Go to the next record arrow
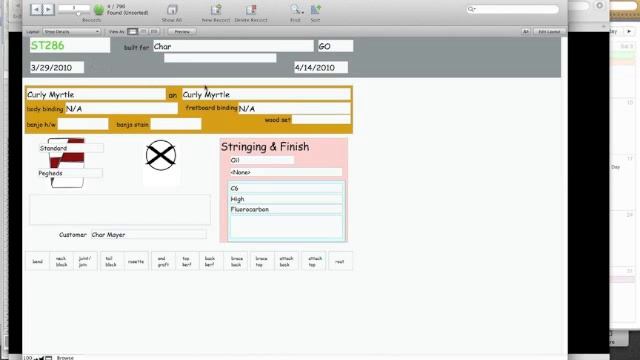640x360 pixels. click(x=49, y=9)
